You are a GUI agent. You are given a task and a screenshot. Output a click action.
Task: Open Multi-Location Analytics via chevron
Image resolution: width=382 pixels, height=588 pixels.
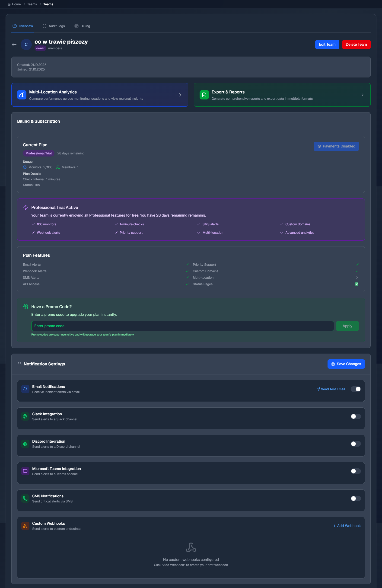(180, 95)
